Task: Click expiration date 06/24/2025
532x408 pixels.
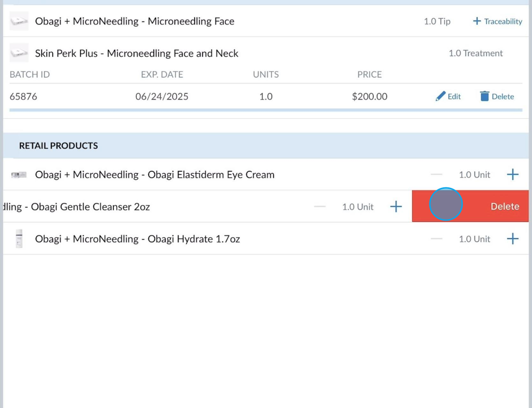Action: click(x=162, y=97)
